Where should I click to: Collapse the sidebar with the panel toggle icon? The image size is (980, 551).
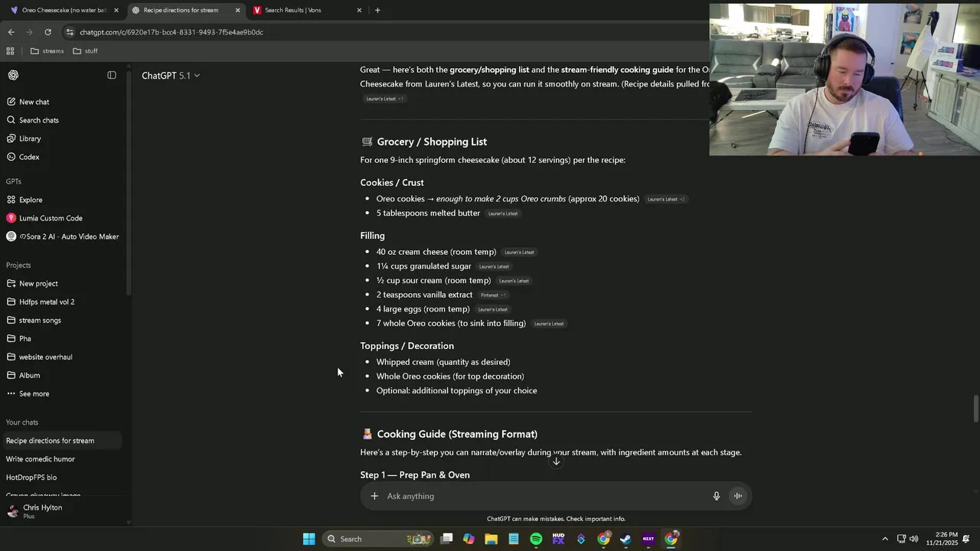pyautogui.click(x=112, y=75)
